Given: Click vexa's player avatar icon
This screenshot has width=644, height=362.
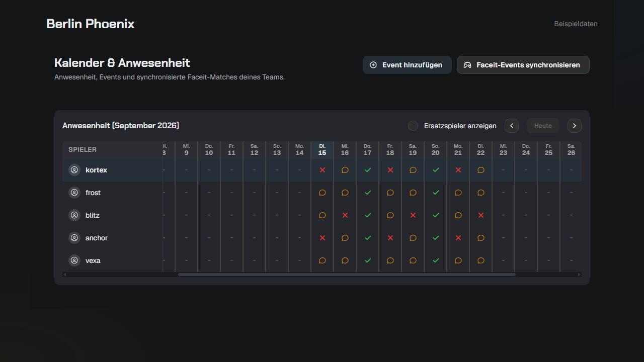Looking at the screenshot, I should pos(74,260).
